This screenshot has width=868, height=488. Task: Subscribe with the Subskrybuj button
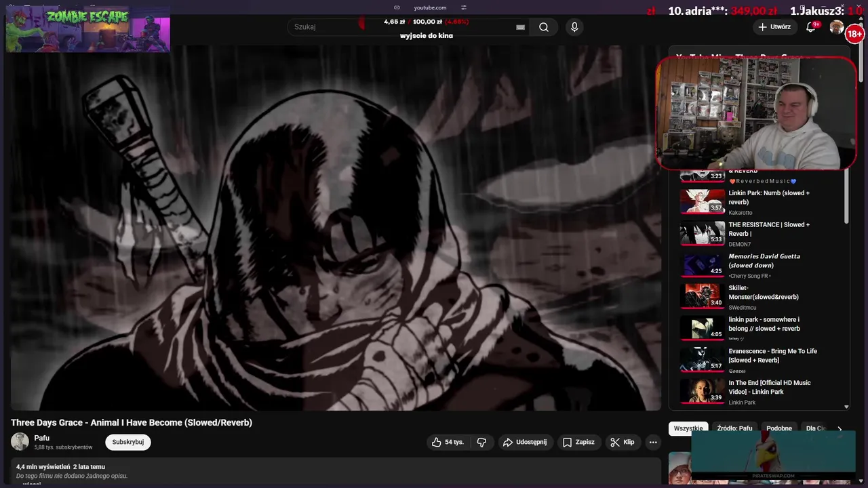(128, 442)
